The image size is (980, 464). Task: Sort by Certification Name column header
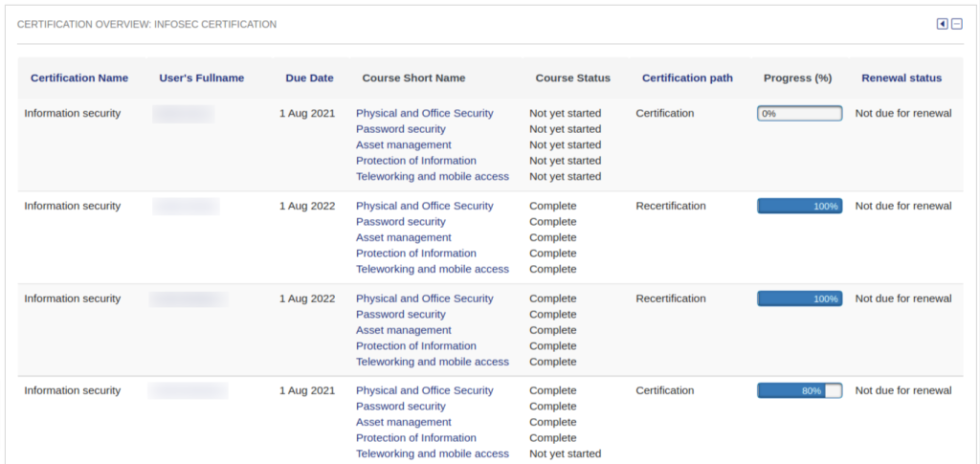coord(79,78)
